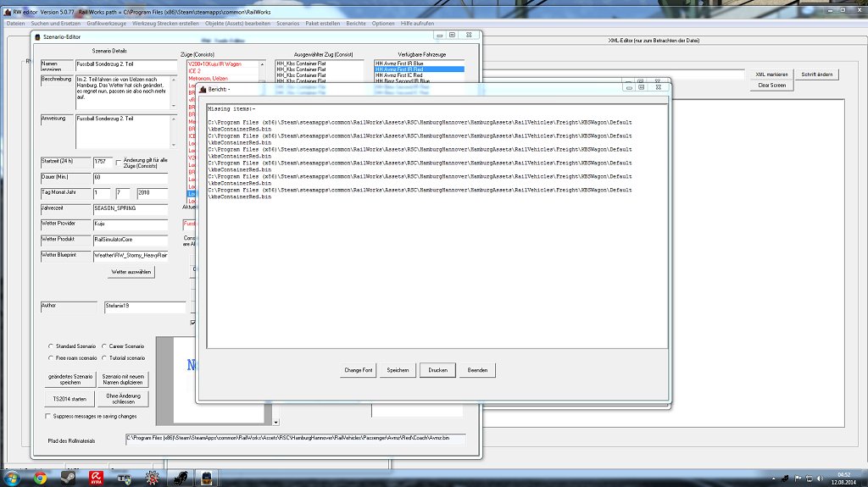Viewport: 868px width, 487px height.
Task: Click the Namen anzeigen text field
Action: tap(126, 65)
